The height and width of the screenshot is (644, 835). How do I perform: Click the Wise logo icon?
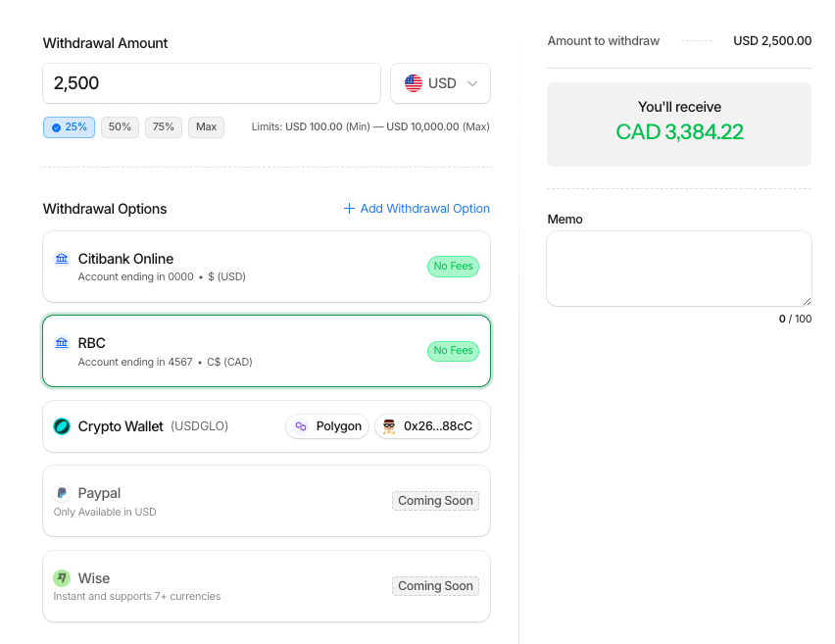tap(62, 578)
